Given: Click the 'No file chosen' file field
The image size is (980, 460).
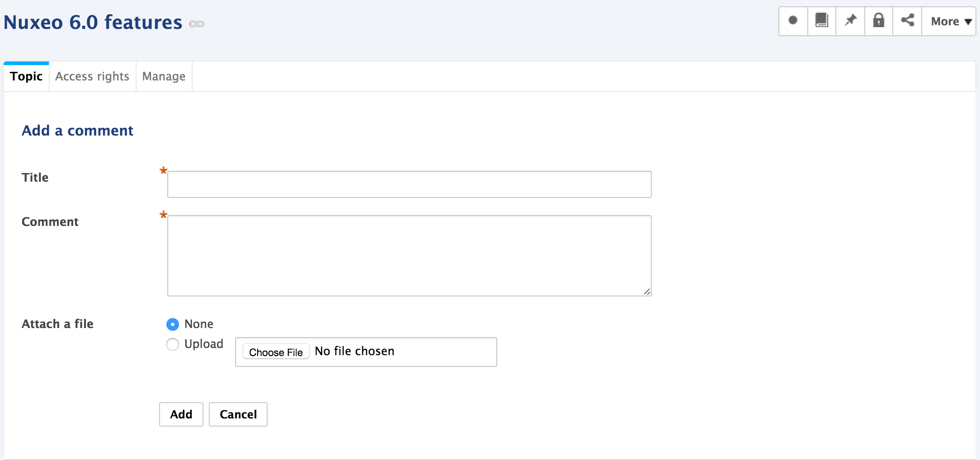Looking at the screenshot, I should click(x=366, y=352).
